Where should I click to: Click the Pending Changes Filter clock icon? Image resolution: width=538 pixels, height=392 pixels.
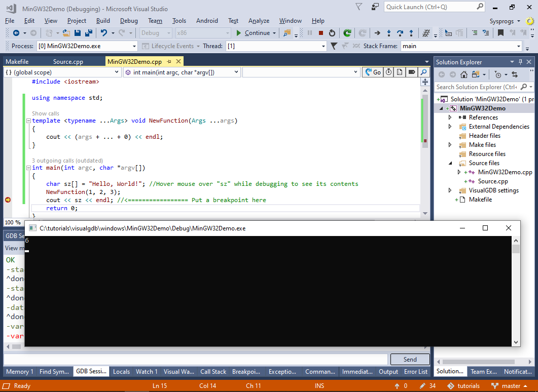coord(497,74)
